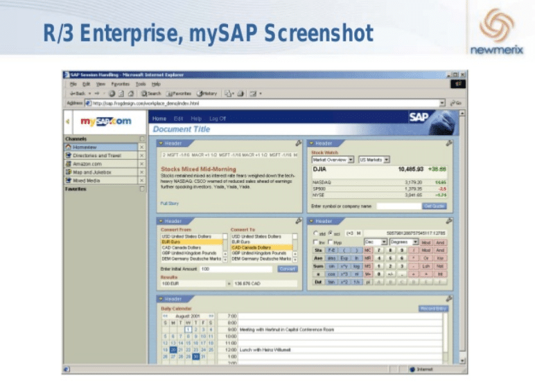
Task: Click the Mixed Media channel icon
Action: point(68,180)
